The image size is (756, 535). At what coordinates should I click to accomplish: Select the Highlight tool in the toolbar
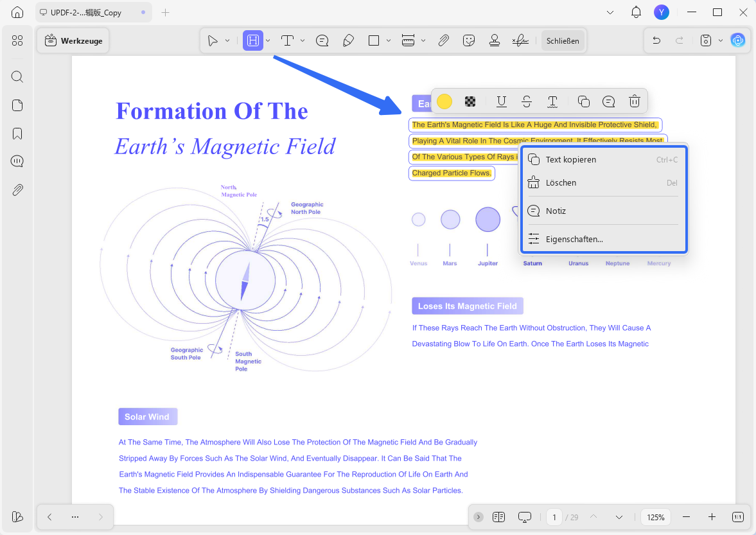pos(252,40)
